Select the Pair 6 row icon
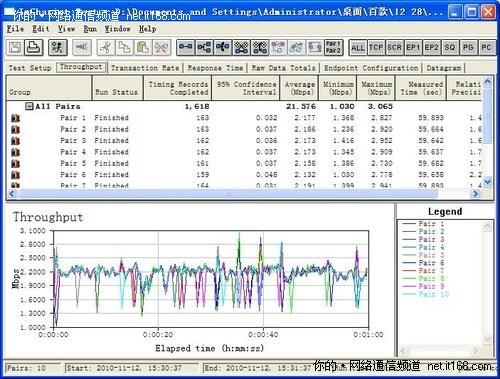 [x=15, y=175]
